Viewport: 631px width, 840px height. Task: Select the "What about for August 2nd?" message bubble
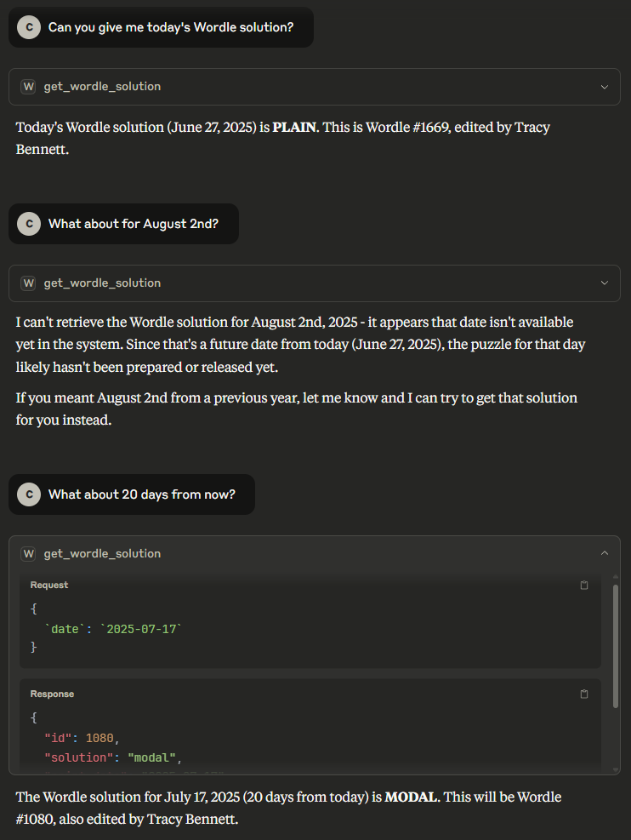pos(133,224)
